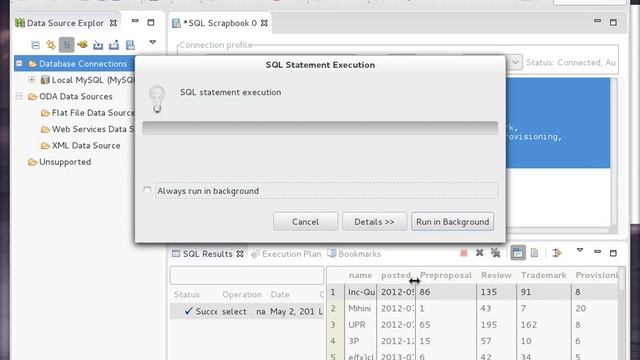Screen dimensions: 640x360
Task: Open the connection profile dropdown arrow
Action: pyautogui.click(x=515, y=62)
